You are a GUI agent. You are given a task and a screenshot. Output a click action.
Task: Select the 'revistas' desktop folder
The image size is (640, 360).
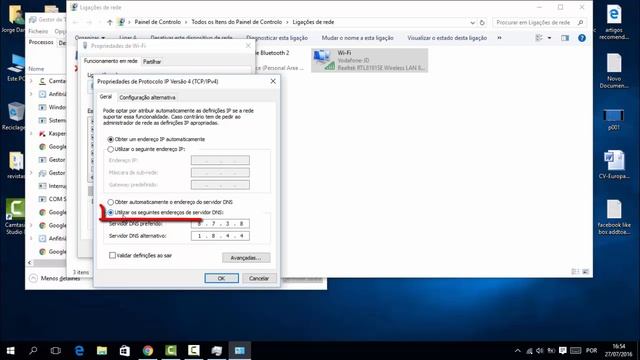point(16,165)
